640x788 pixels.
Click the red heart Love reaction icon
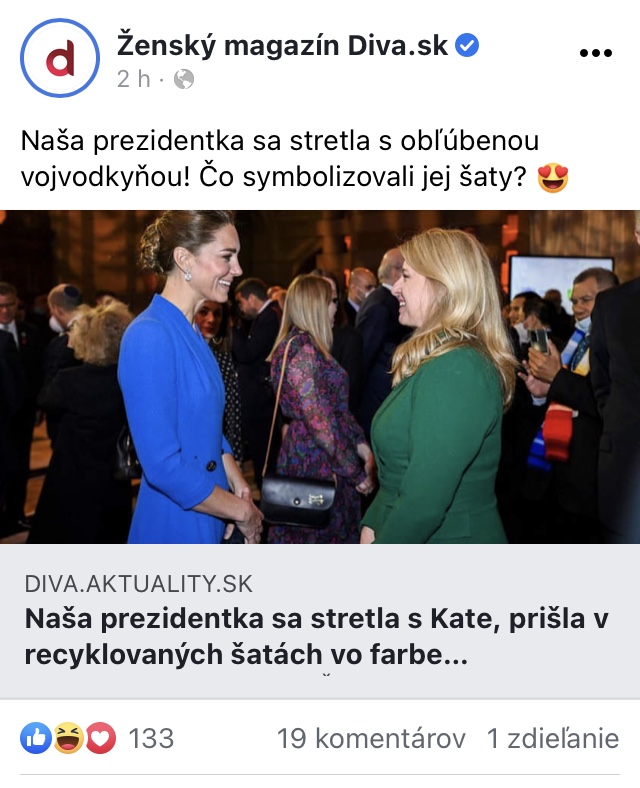coord(100,738)
